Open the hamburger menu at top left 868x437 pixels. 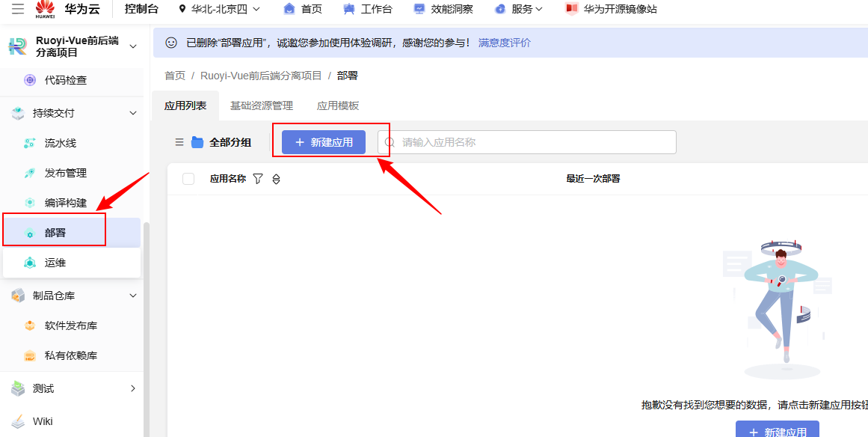[x=18, y=9]
